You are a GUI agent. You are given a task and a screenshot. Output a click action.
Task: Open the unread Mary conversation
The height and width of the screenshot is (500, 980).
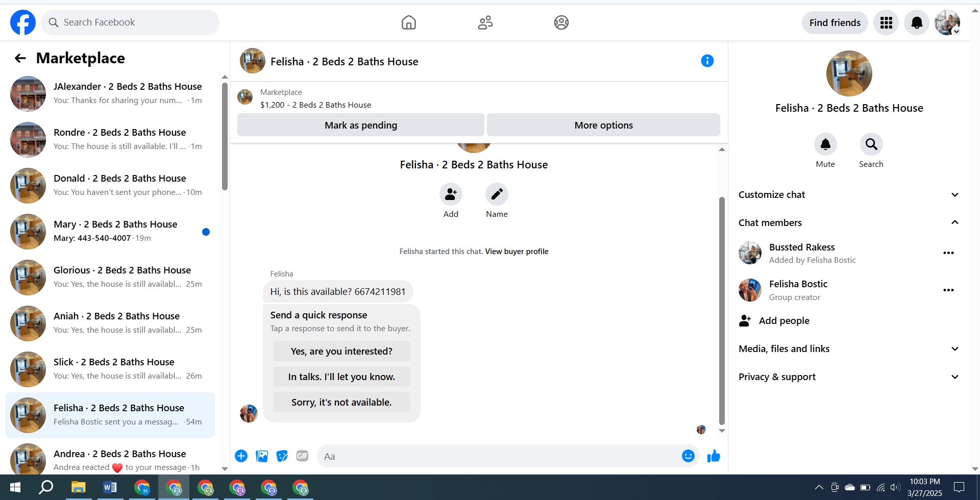[x=110, y=232]
